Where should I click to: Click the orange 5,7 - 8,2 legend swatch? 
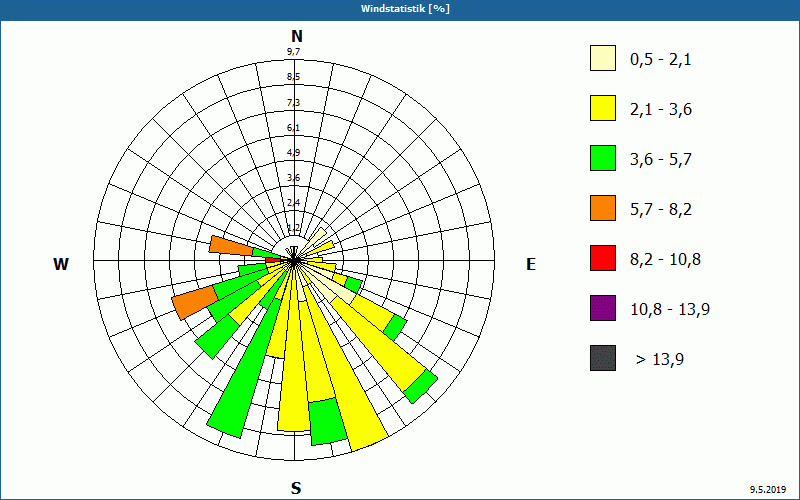point(603,208)
